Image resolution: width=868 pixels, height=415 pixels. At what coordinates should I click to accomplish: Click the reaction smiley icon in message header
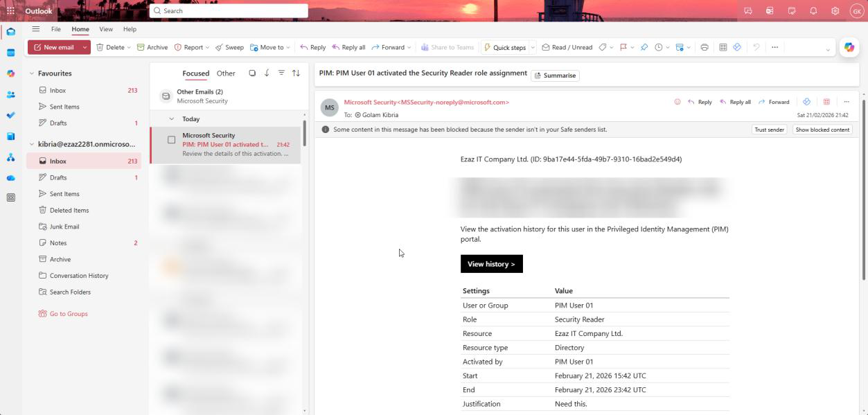point(677,102)
